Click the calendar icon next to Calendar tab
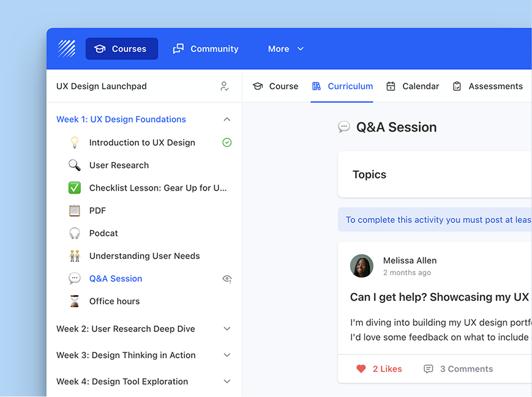 point(390,86)
